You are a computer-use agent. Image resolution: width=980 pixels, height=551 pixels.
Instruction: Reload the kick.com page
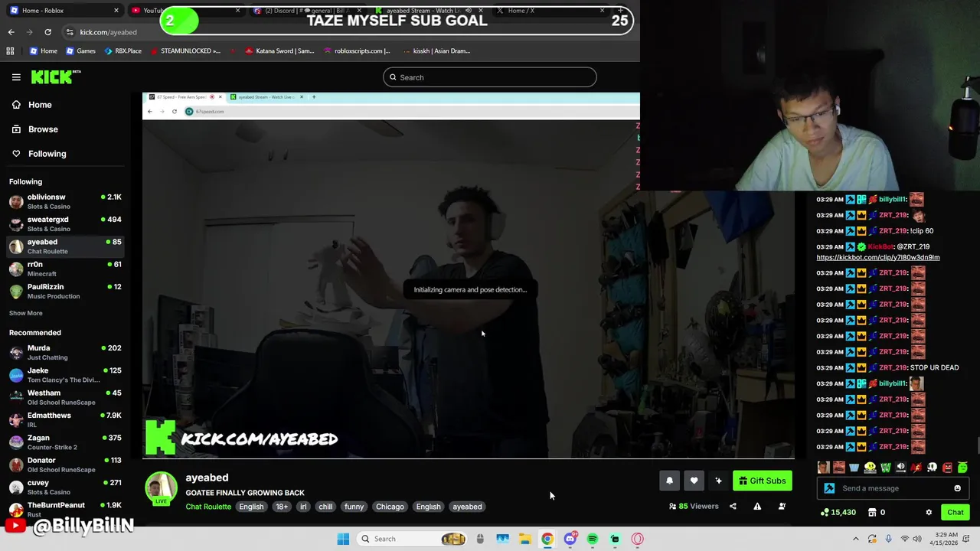click(x=47, y=32)
